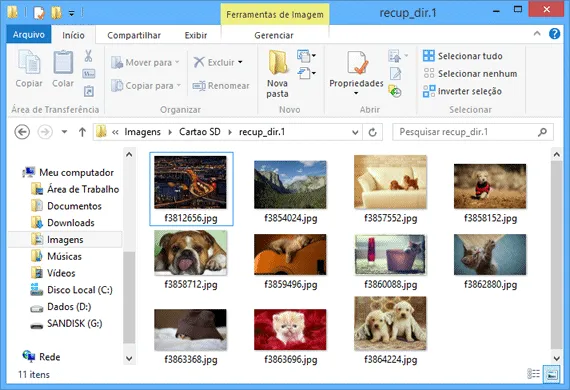Screen dimensions: 570x390
Task: Open recent locations dropdown arrow
Action: 64,132
